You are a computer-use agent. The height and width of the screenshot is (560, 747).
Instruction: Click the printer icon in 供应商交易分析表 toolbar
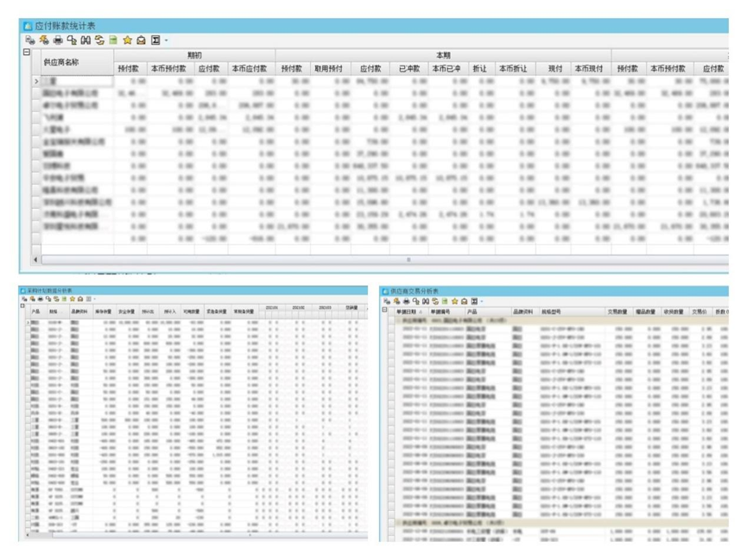(405, 300)
